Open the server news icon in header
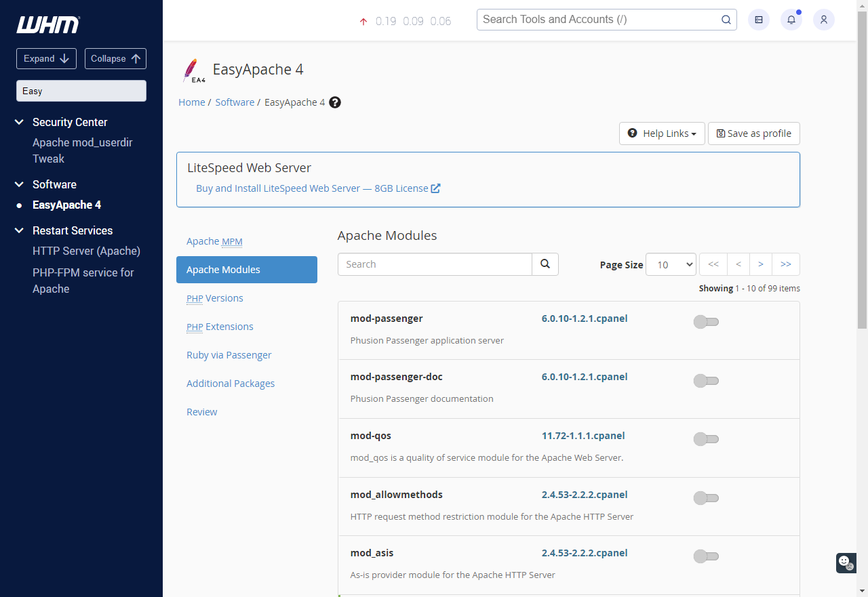Screen dimensions: 868x597 click(x=759, y=20)
